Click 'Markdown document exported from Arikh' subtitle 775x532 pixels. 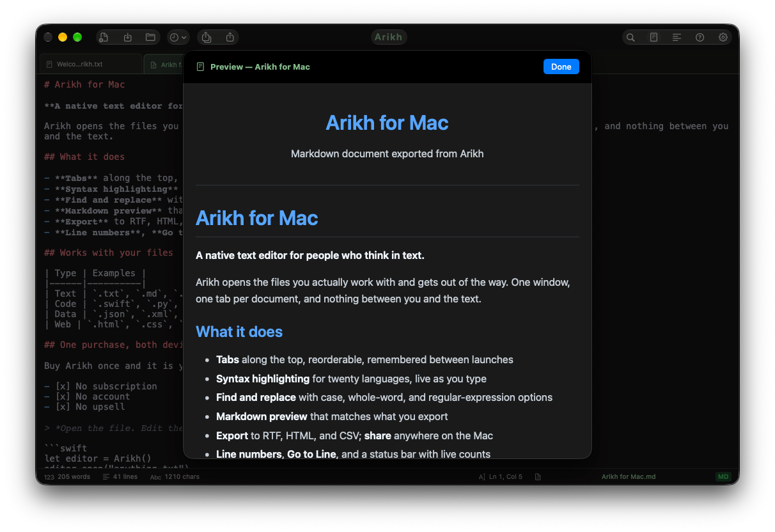(x=387, y=153)
